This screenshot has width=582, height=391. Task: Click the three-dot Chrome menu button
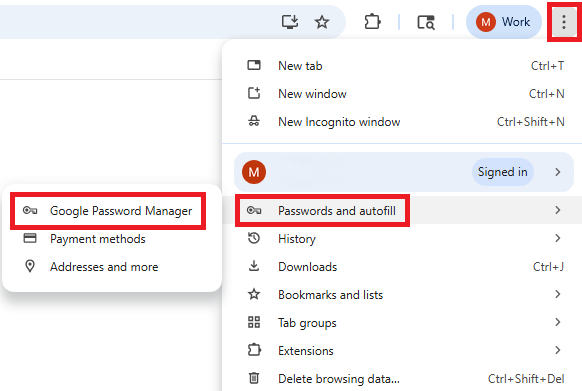[x=563, y=22]
